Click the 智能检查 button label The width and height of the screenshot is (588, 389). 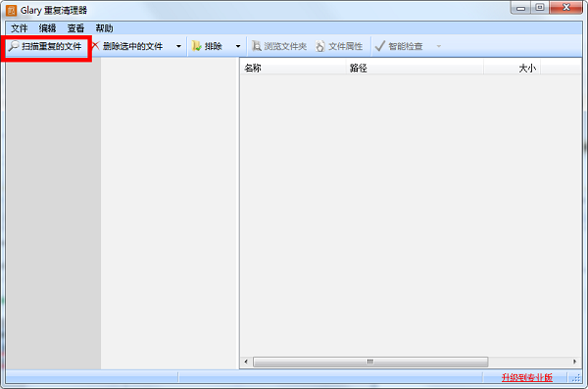(x=406, y=46)
